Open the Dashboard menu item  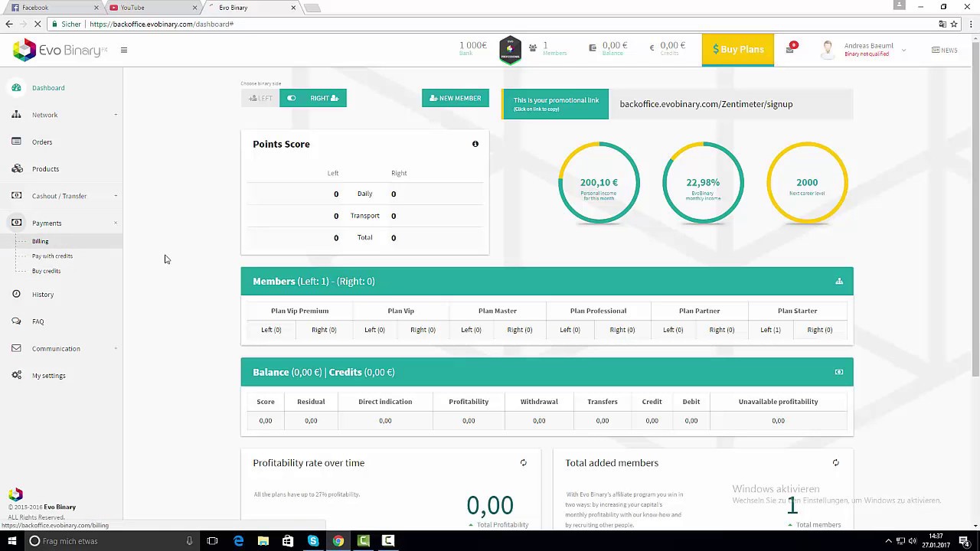48,88
